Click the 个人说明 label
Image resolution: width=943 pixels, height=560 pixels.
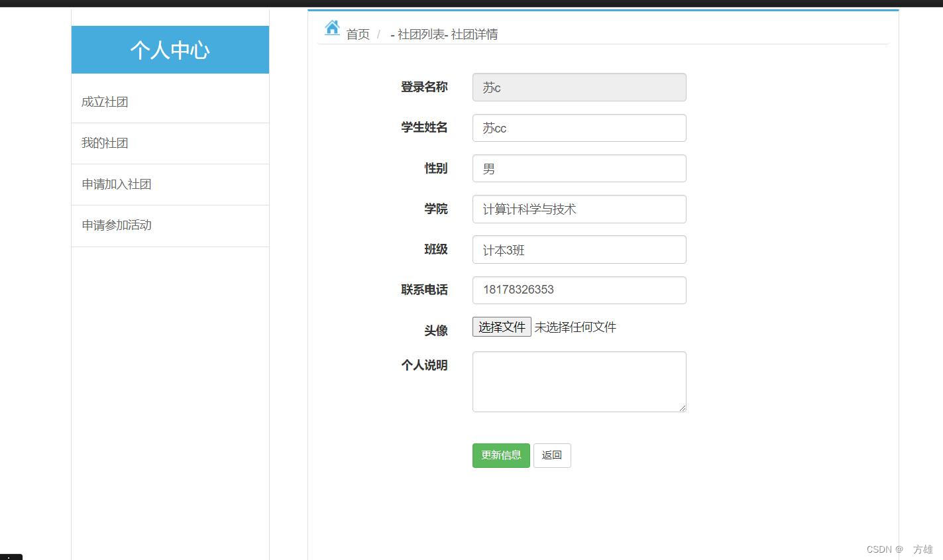[424, 365]
